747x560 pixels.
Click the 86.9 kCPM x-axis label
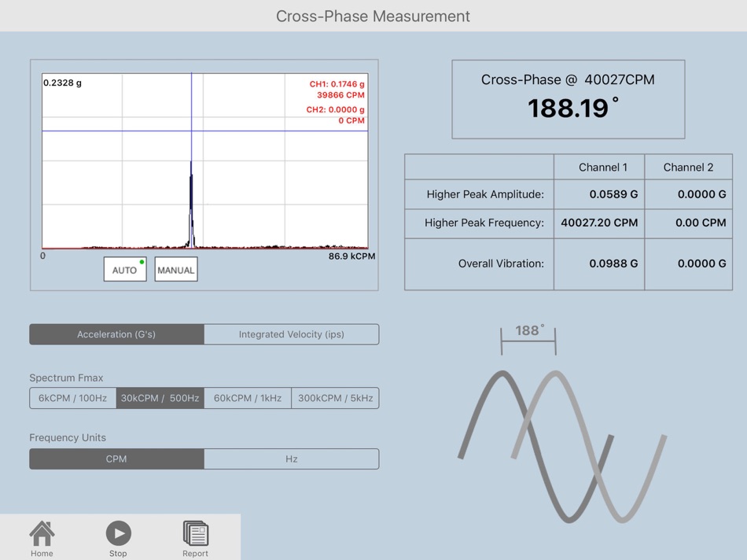[351, 256]
